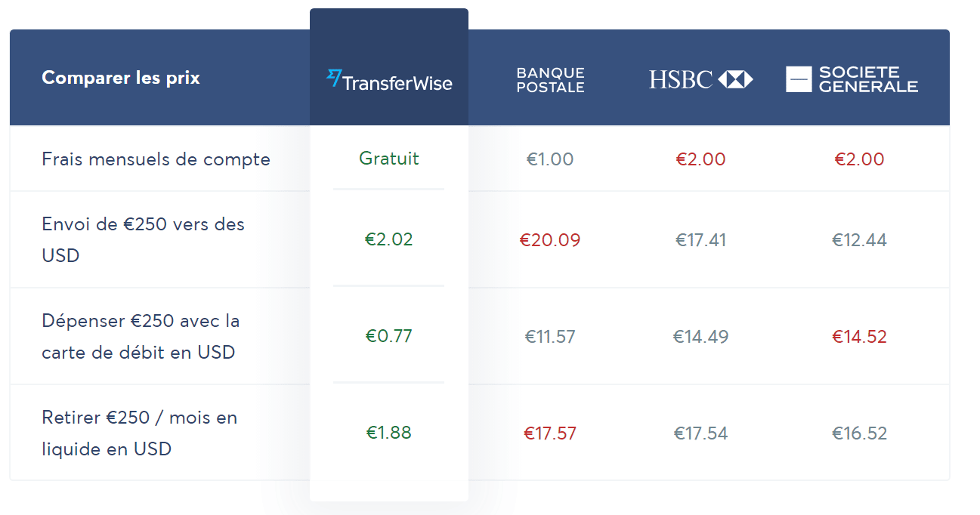Click the HSBC logo
The width and height of the screenshot is (980, 515).
[x=700, y=79]
